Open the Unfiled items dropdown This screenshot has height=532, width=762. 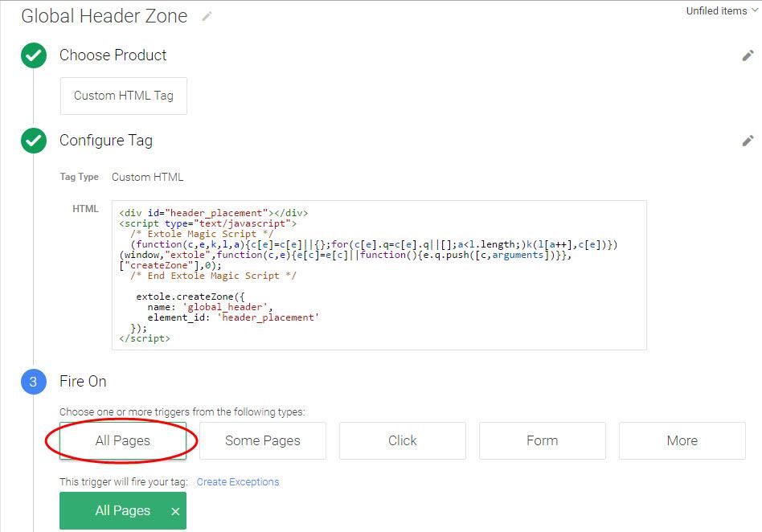point(722,10)
